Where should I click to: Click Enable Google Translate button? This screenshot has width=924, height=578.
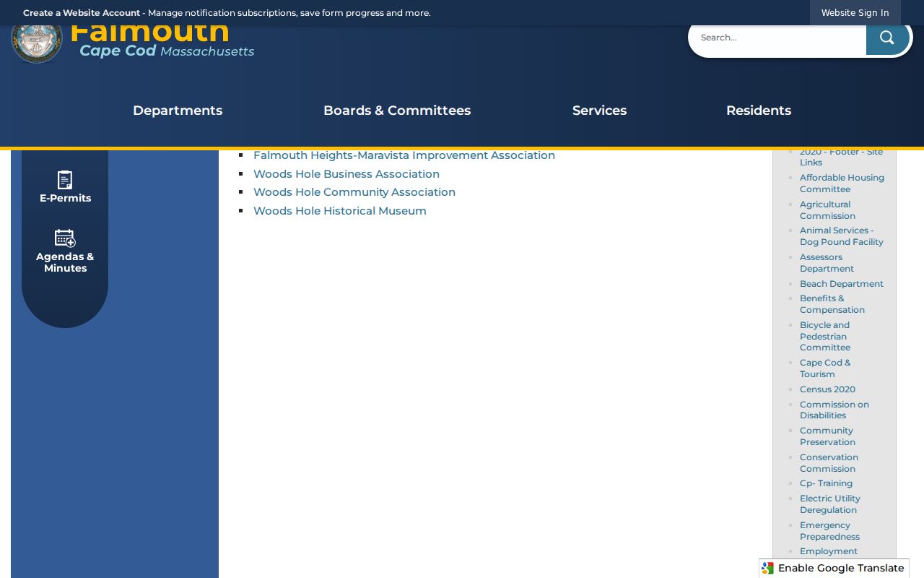tap(834, 569)
